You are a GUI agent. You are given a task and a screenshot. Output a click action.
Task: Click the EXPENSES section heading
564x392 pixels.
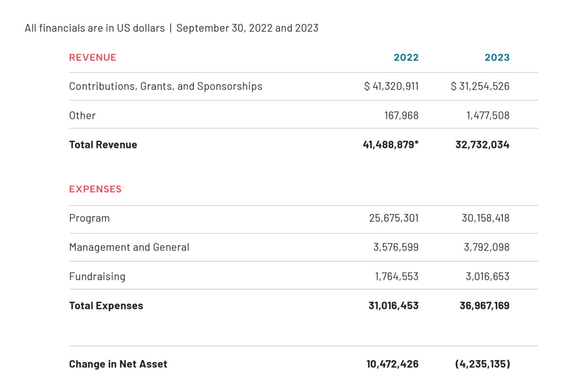coord(95,189)
